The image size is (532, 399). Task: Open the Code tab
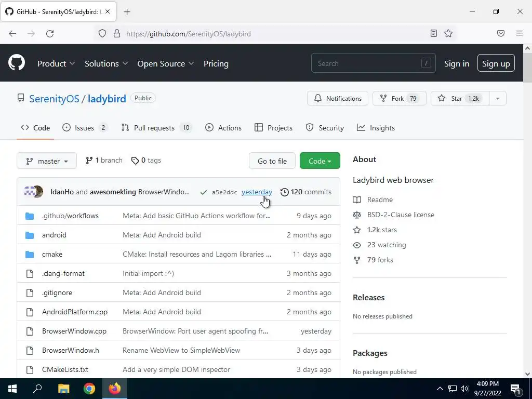click(35, 128)
